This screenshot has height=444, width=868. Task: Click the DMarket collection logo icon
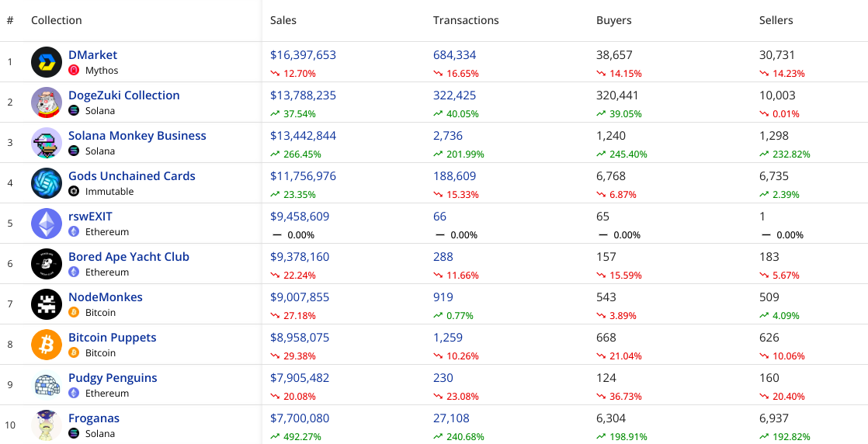(47, 62)
